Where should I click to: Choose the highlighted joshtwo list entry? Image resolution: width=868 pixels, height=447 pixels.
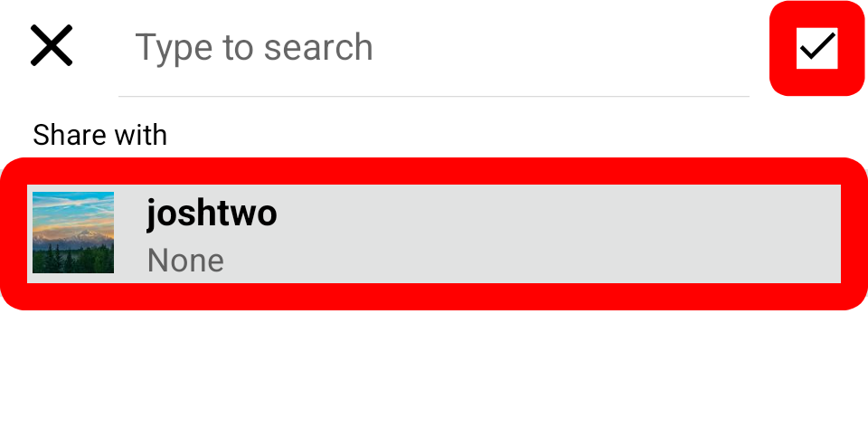[434, 233]
